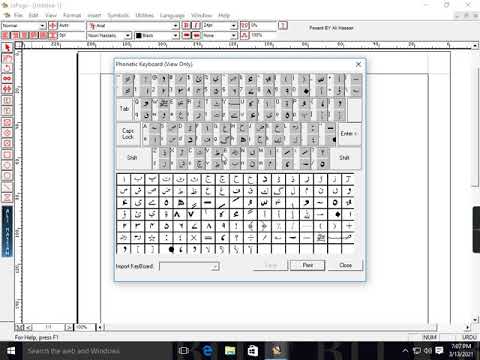This screenshot has width=480, height=360.
Task: Open the Symbols menu
Action: (118, 15)
